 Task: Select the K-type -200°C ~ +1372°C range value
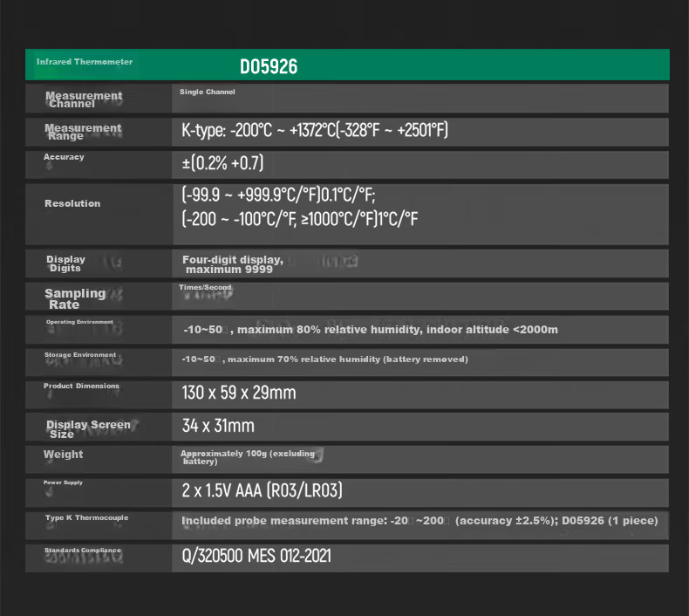315,130
